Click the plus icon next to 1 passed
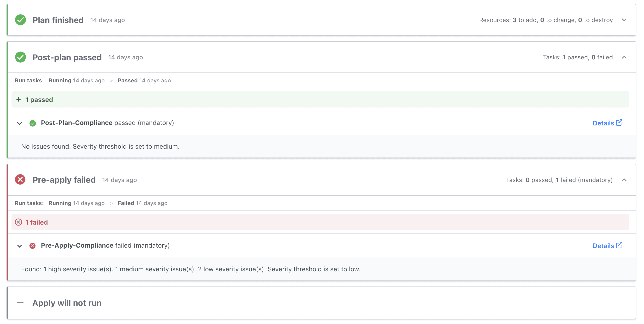The width and height of the screenshot is (644, 324). [18, 99]
